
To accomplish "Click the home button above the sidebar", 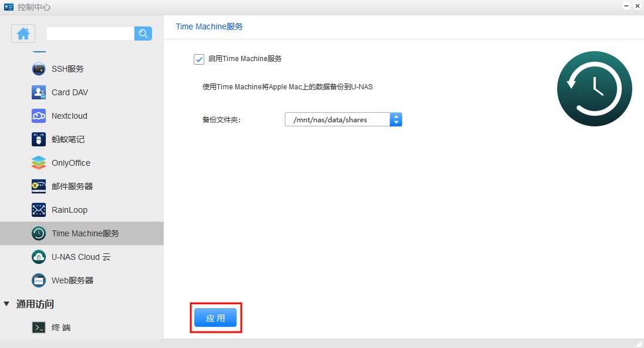I will point(22,34).
